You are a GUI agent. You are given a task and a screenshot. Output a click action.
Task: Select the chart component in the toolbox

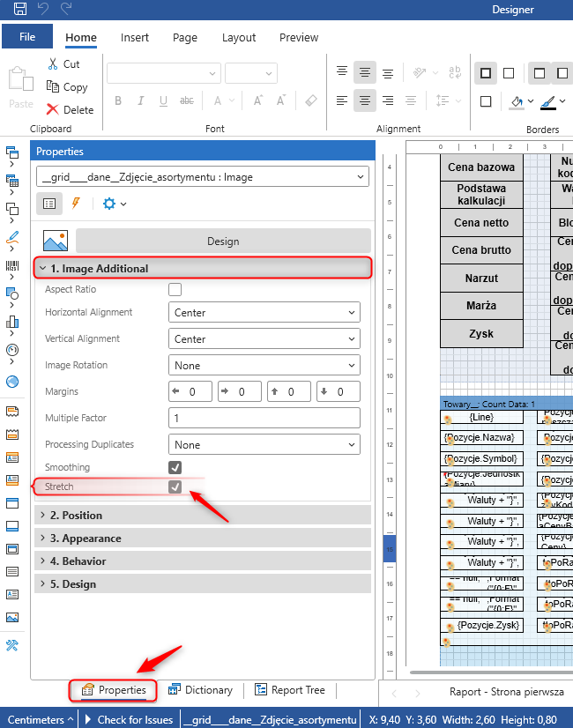pyautogui.click(x=12, y=322)
